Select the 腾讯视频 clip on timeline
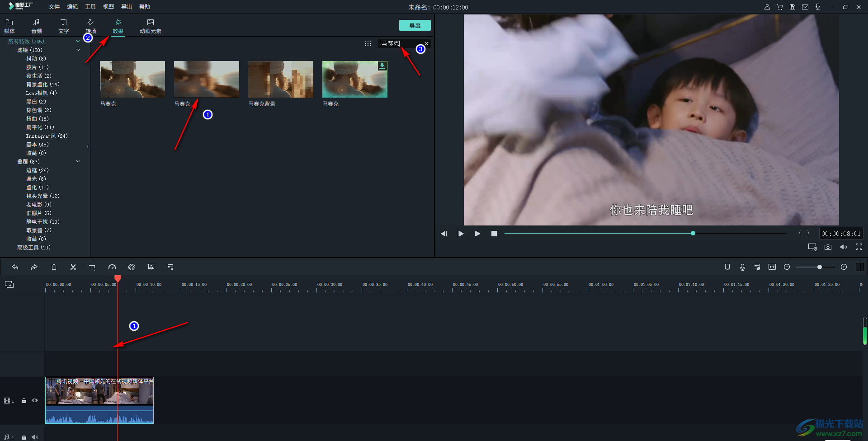The height and width of the screenshot is (441, 868). point(99,400)
